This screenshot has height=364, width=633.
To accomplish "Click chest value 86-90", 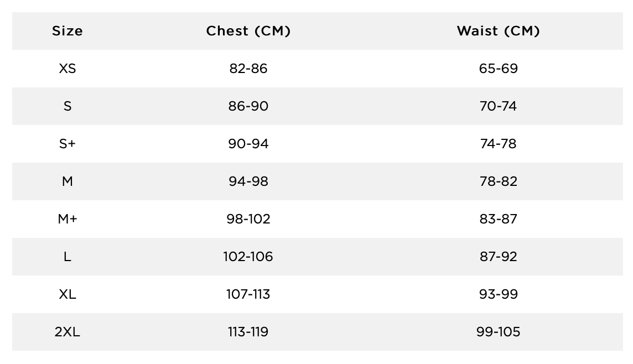I will point(248,106).
